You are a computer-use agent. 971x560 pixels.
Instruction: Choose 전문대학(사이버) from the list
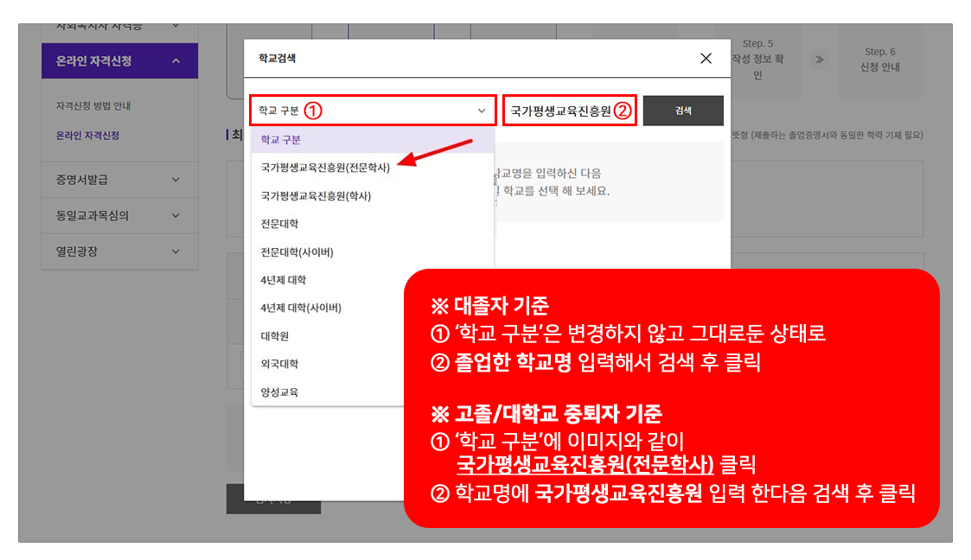tap(297, 252)
